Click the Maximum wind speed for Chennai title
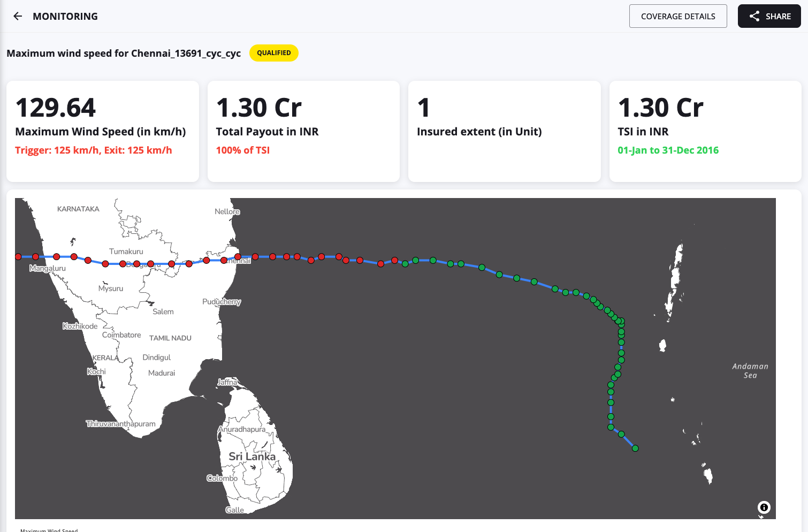This screenshot has width=808, height=532. click(124, 53)
